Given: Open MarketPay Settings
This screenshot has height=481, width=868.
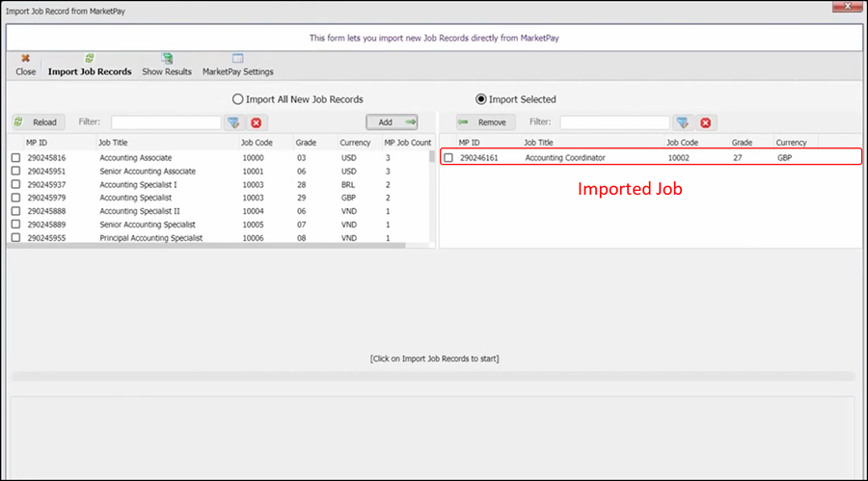Looking at the screenshot, I should (237, 60).
